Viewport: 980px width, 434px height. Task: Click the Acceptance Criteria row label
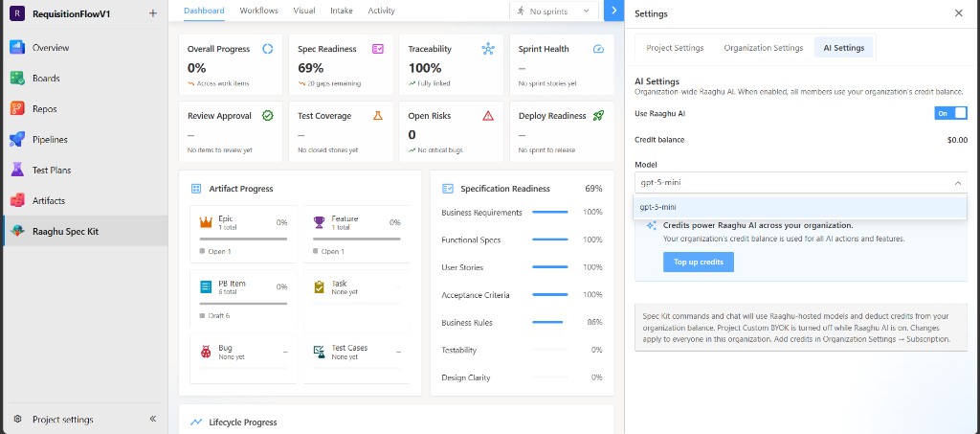(475, 295)
